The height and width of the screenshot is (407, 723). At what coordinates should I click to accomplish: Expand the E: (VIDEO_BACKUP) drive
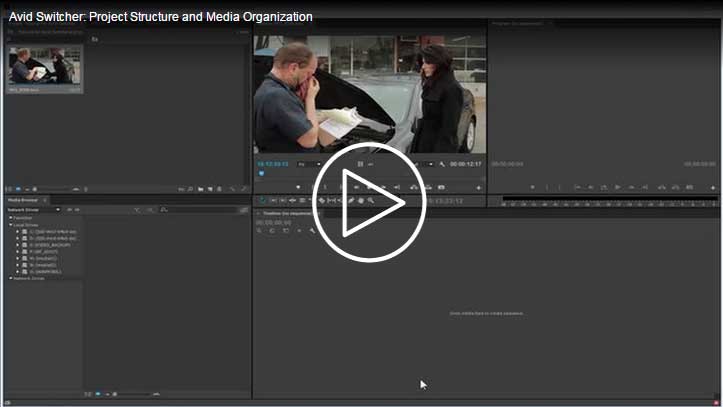click(18, 245)
